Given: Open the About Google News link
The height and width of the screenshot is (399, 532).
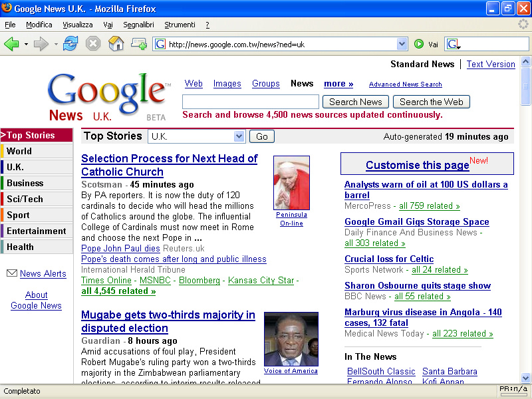Looking at the screenshot, I should click(x=37, y=301).
